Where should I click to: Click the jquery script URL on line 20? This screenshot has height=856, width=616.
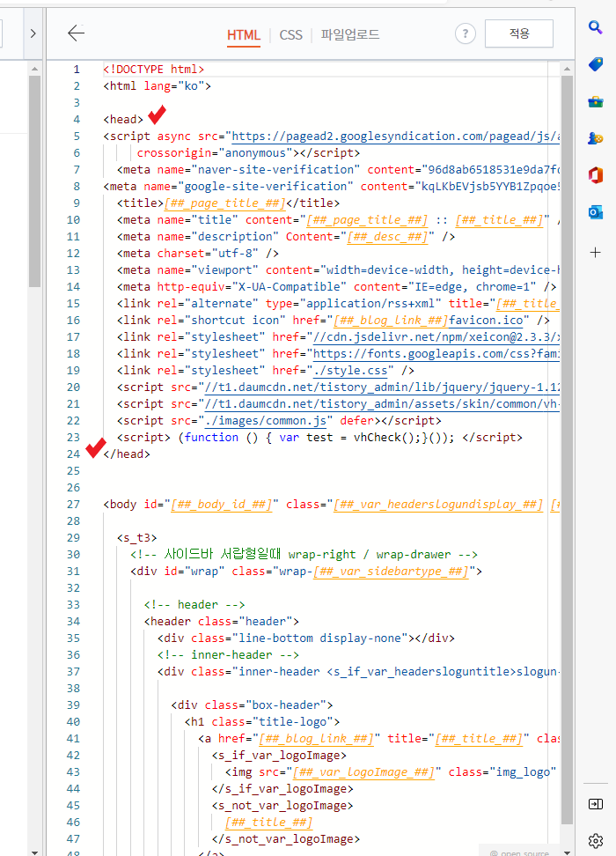[382, 387]
